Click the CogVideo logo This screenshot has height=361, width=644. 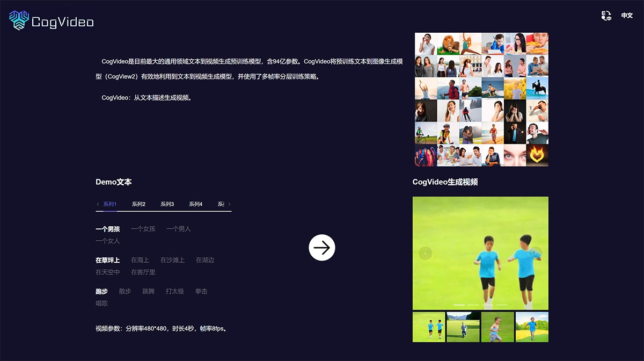tap(52, 20)
